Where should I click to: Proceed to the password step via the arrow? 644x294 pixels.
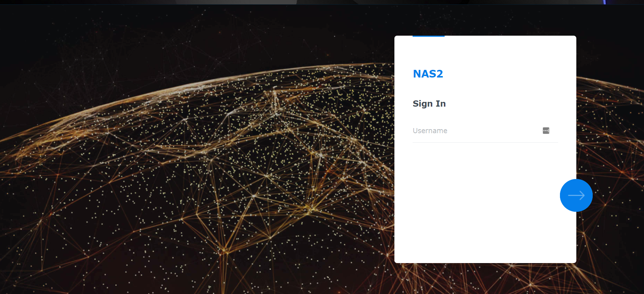576,195
